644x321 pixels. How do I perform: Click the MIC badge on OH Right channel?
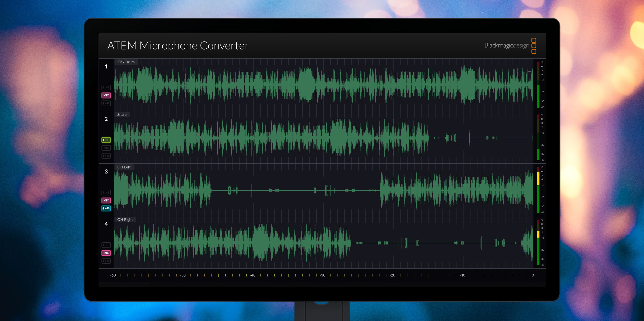click(x=106, y=253)
